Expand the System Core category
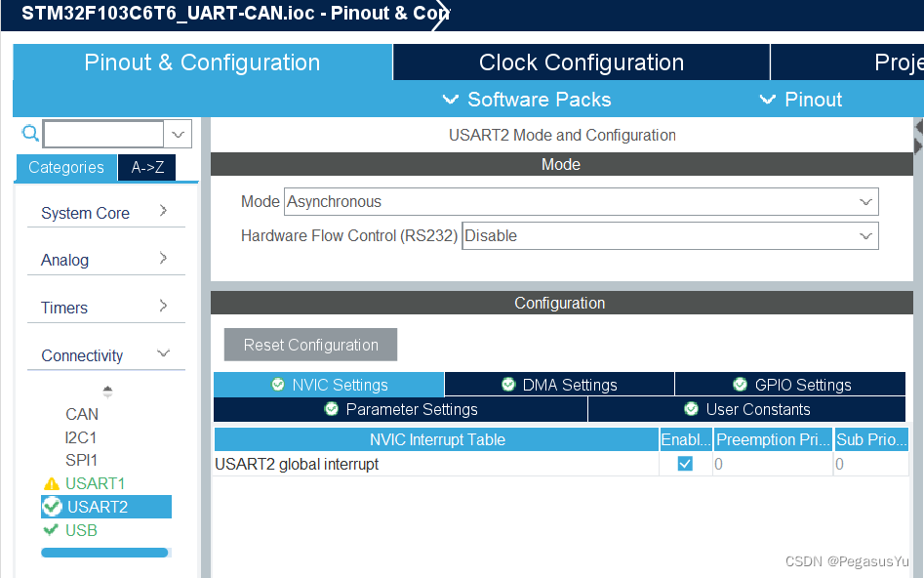This screenshot has height=578, width=924. click(x=106, y=212)
